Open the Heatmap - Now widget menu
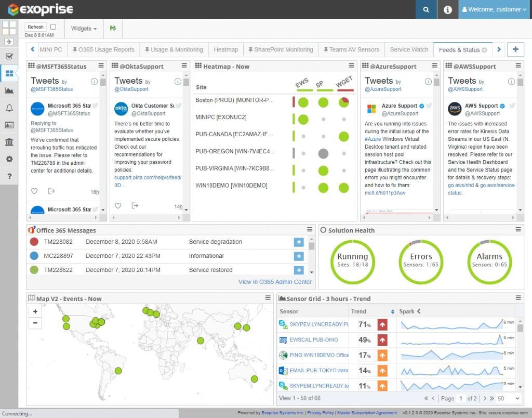The height and width of the screenshot is (418, 532). (x=352, y=66)
